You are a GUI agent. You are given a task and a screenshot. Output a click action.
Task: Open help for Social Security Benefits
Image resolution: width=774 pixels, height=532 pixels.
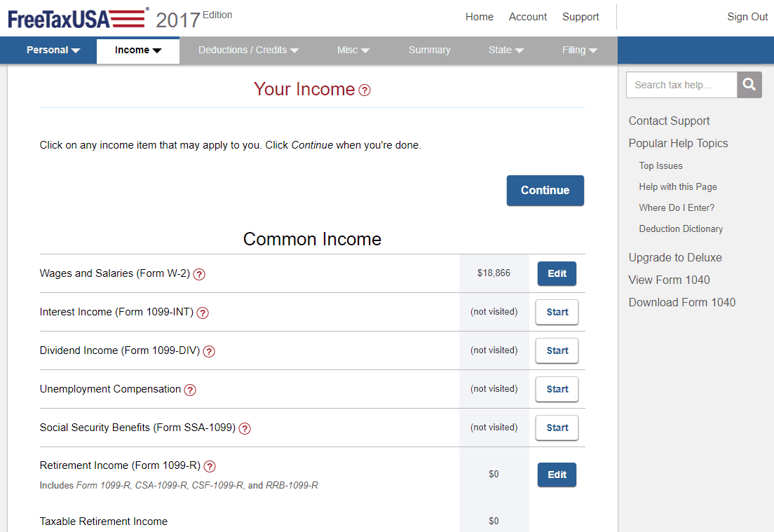coord(244,428)
